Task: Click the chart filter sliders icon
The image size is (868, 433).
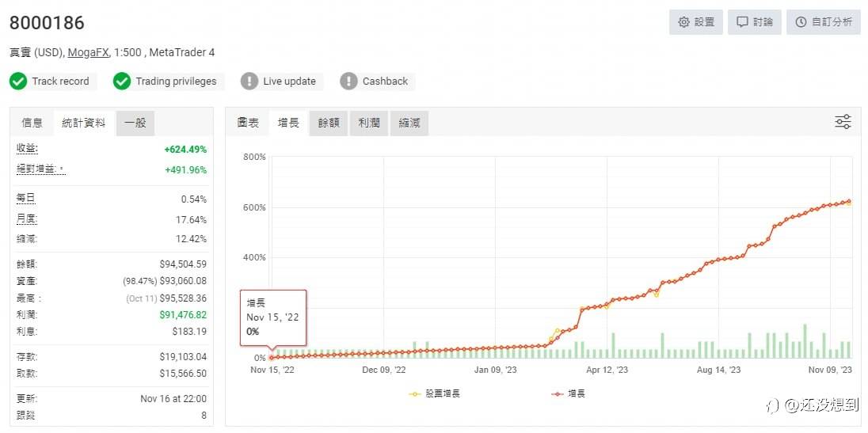Action: coord(843,122)
